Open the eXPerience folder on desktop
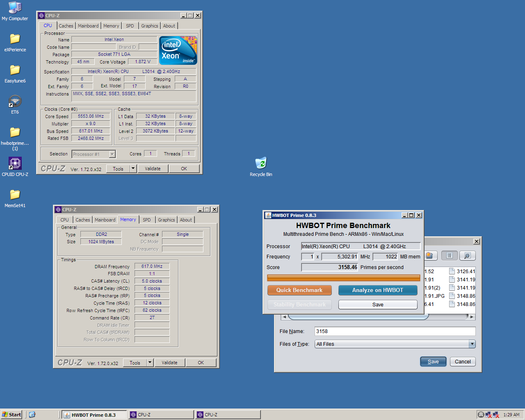The image size is (525, 420). click(15, 42)
